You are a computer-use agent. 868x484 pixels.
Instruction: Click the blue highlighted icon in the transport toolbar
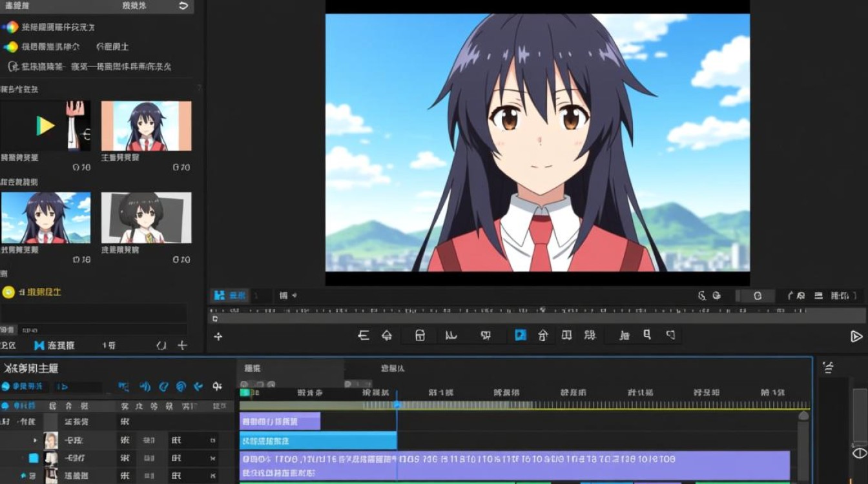[521, 335]
